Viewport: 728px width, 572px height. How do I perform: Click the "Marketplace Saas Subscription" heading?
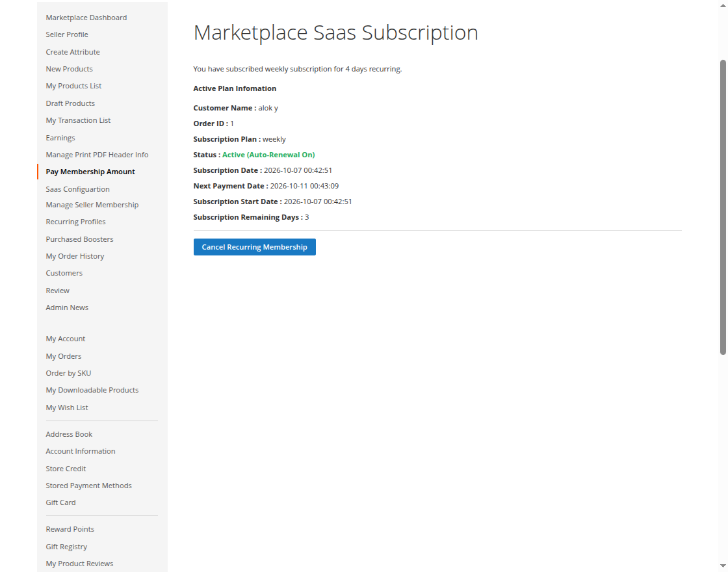point(335,32)
